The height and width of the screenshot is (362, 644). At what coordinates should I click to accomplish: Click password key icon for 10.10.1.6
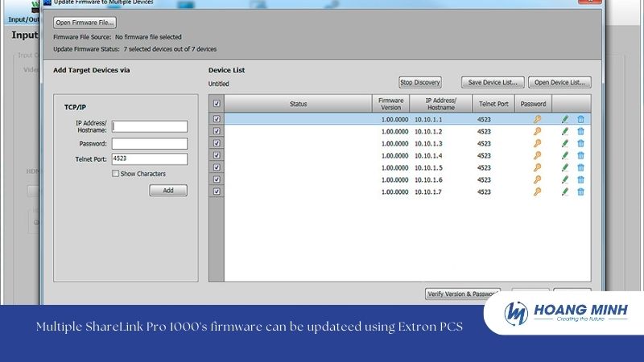(x=537, y=179)
